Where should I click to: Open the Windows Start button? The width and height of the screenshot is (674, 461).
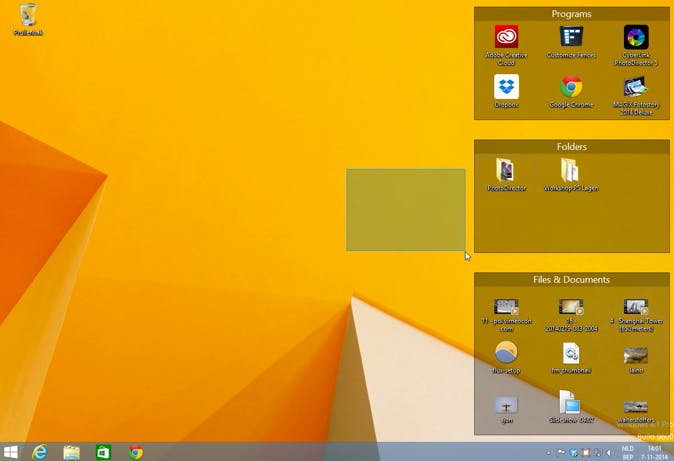click(x=10, y=452)
